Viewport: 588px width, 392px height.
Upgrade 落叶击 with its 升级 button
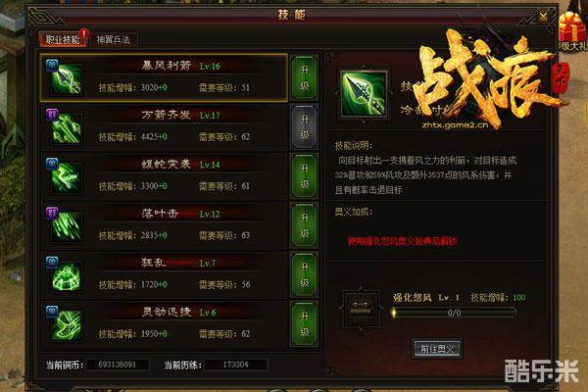[305, 225]
